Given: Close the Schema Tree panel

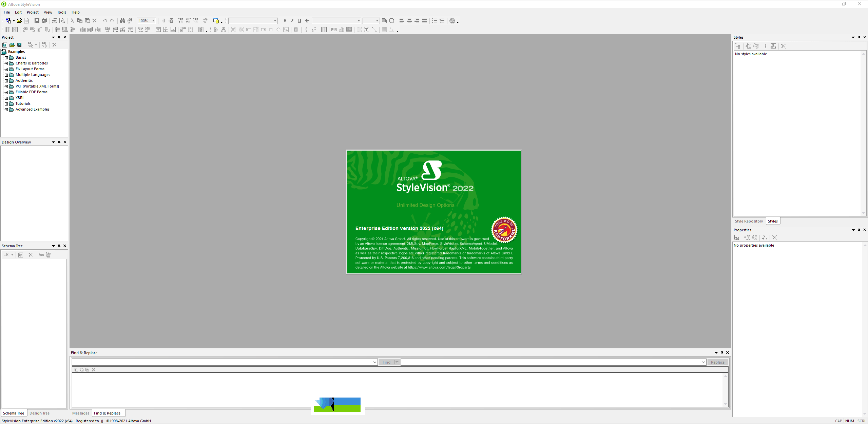Looking at the screenshot, I should tap(65, 246).
